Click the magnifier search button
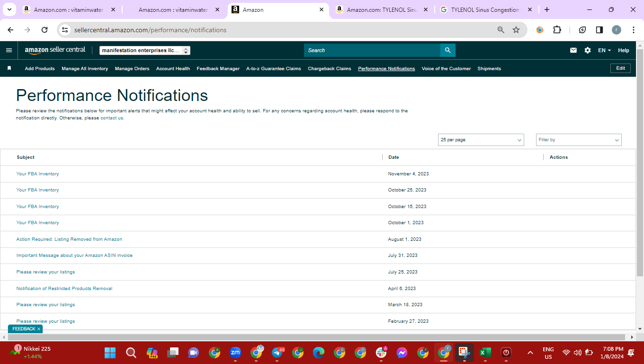 pyautogui.click(x=448, y=50)
